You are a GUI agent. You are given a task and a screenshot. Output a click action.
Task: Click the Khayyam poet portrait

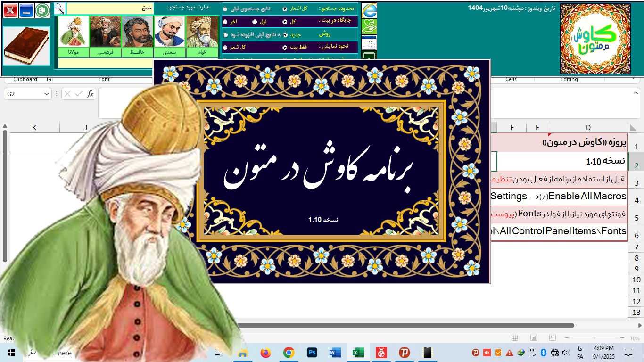(202, 32)
